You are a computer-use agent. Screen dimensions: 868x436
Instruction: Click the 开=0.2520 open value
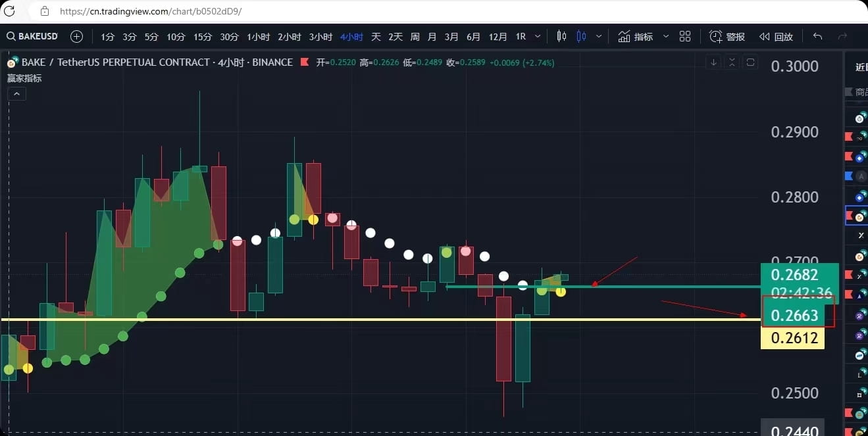click(x=336, y=63)
